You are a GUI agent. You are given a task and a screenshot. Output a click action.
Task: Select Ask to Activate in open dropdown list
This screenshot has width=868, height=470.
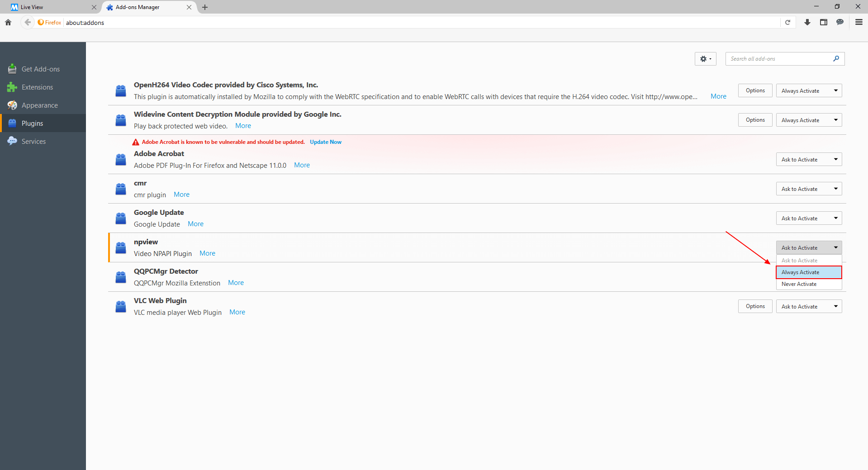[809, 261]
